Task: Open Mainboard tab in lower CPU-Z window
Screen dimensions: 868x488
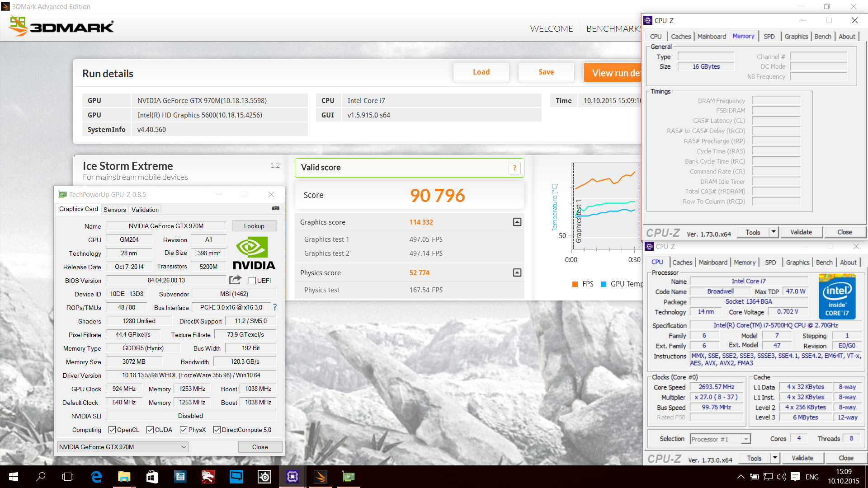Action: click(713, 263)
